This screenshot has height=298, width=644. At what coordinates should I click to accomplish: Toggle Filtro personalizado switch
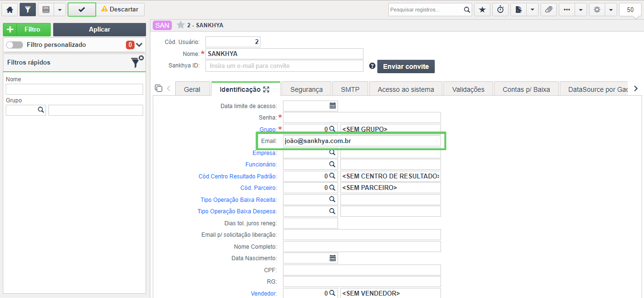click(x=14, y=44)
